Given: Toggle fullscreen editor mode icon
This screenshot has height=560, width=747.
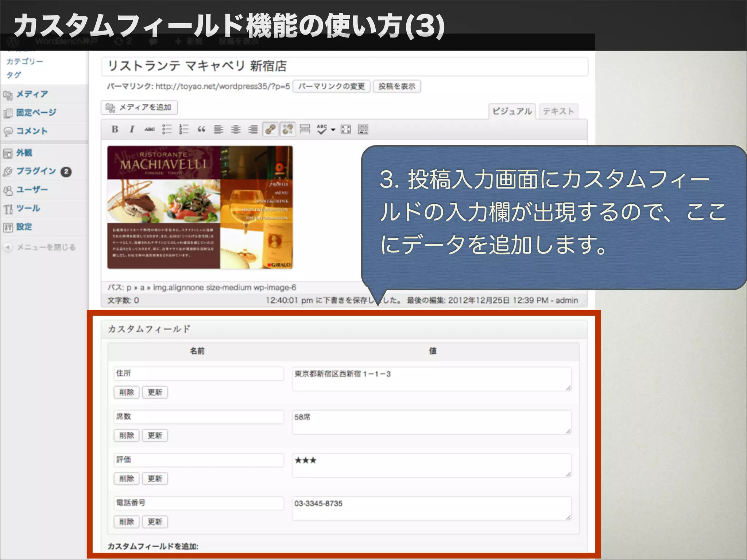Looking at the screenshot, I should click(x=345, y=129).
